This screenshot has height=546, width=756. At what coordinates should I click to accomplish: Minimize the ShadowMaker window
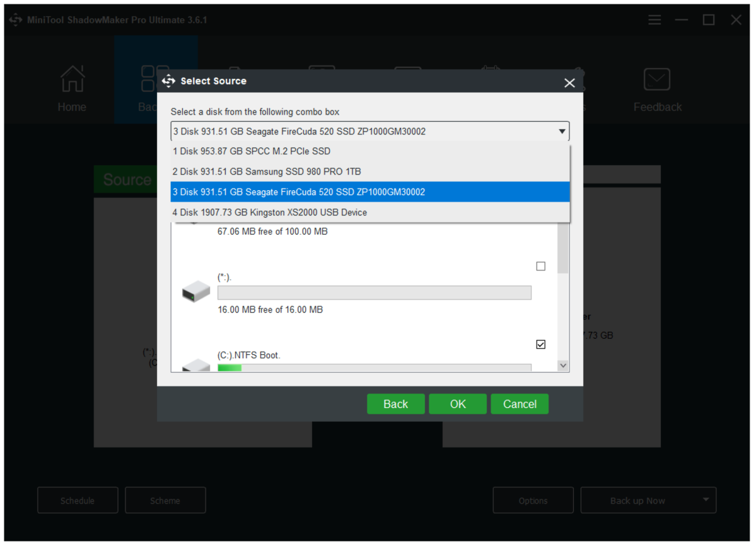click(x=681, y=20)
